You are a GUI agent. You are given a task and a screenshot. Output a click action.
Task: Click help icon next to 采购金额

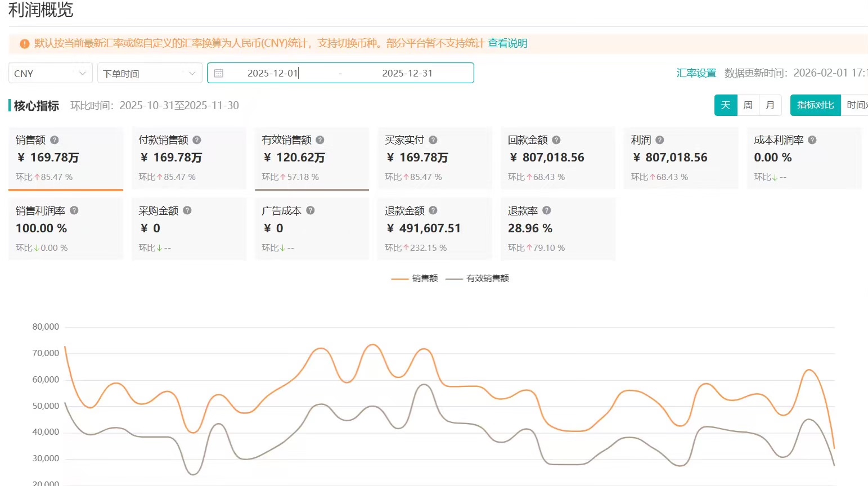[x=187, y=210]
